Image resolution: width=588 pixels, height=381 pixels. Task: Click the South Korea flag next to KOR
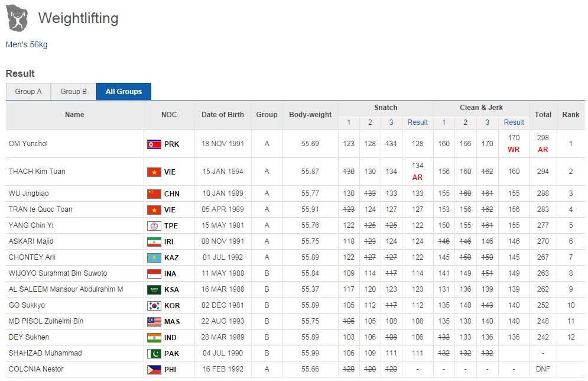pyautogui.click(x=154, y=306)
